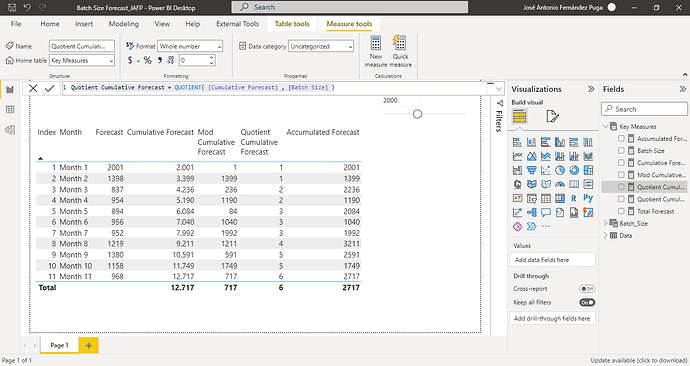
Task: Switch to Report view in left sidebar
Action: pos(10,90)
